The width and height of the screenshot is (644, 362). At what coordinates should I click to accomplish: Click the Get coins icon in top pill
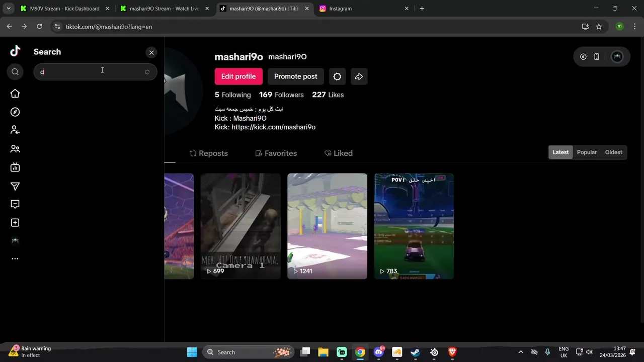(x=583, y=57)
